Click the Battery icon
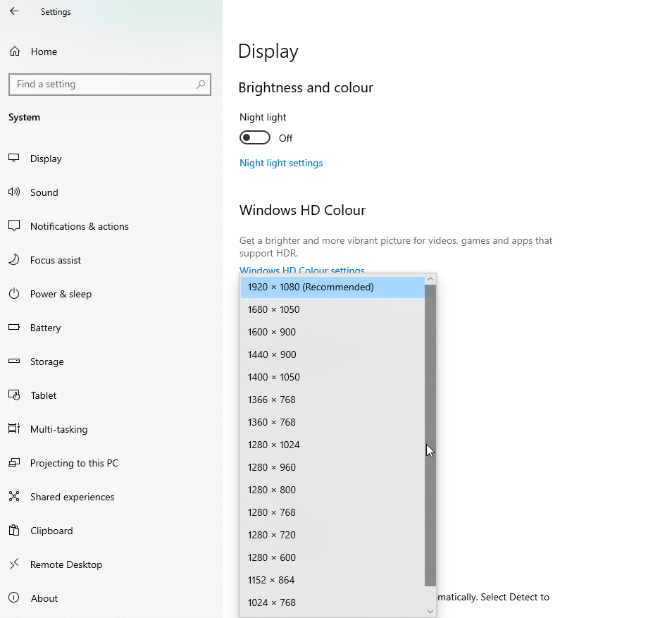The height and width of the screenshot is (618, 672). pos(14,327)
